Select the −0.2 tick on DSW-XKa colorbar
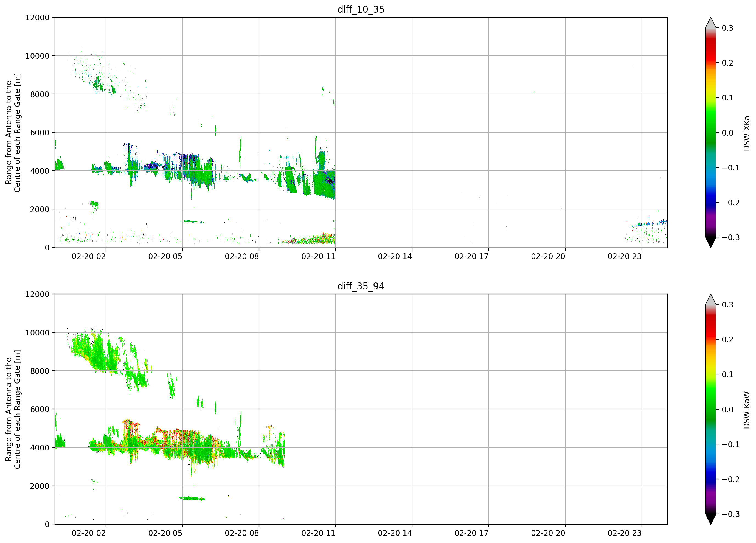Screen dimensions: 756x543 click(x=731, y=202)
